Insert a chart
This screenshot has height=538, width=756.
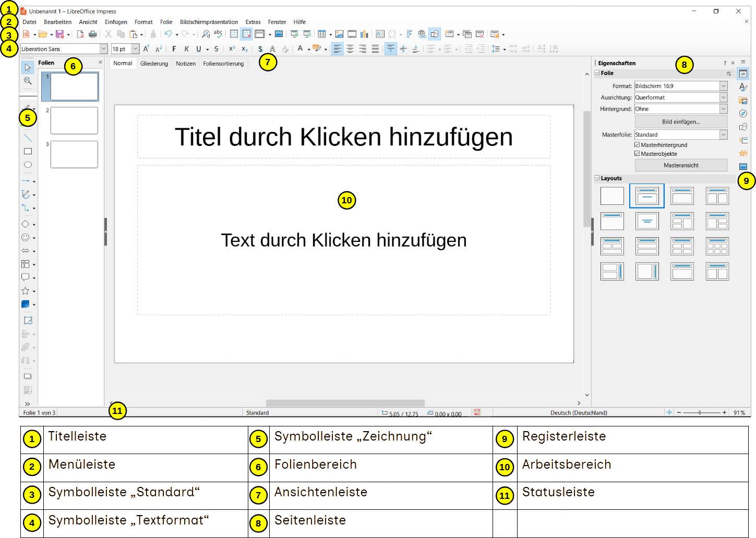pyautogui.click(x=364, y=34)
